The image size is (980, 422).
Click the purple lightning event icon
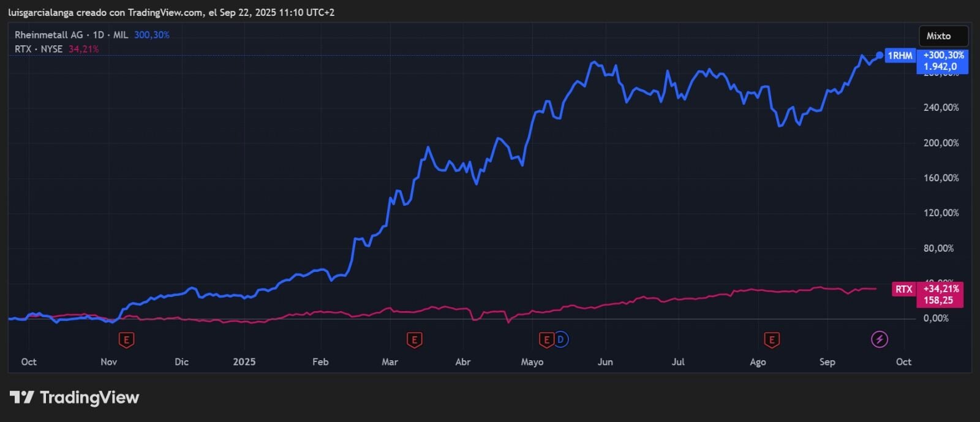880,339
